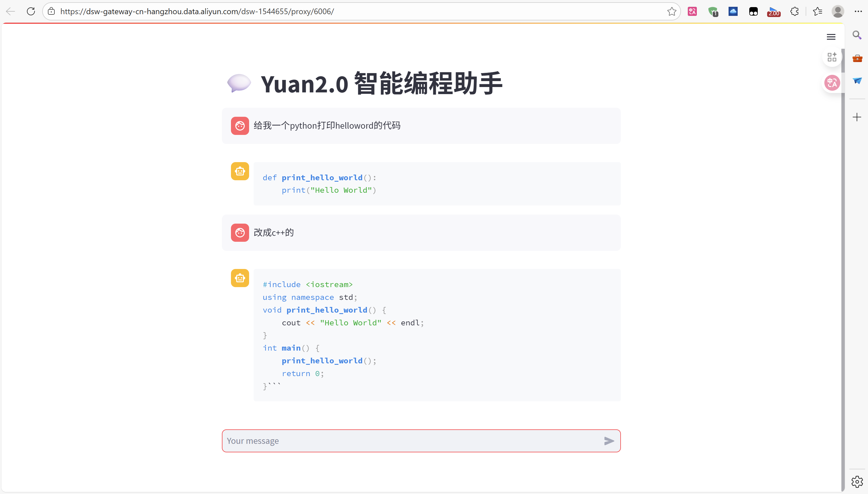Open the Streamlit hamburger menu
Viewport: 868px width, 494px height.
click(831, 37)
